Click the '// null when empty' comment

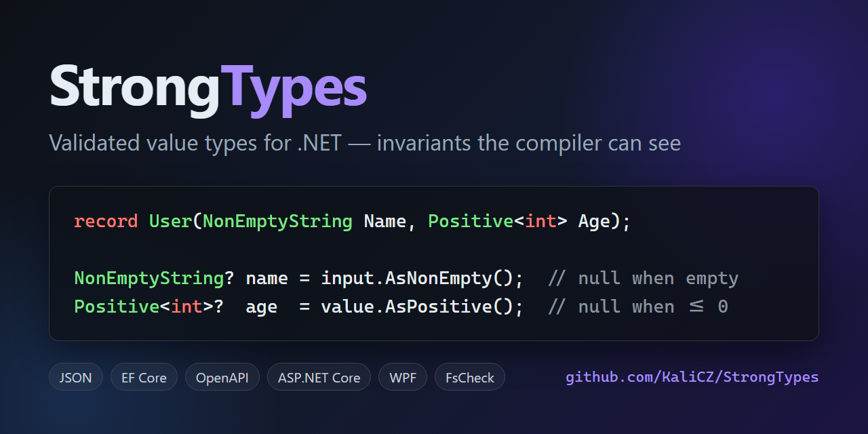coord(643,279)
